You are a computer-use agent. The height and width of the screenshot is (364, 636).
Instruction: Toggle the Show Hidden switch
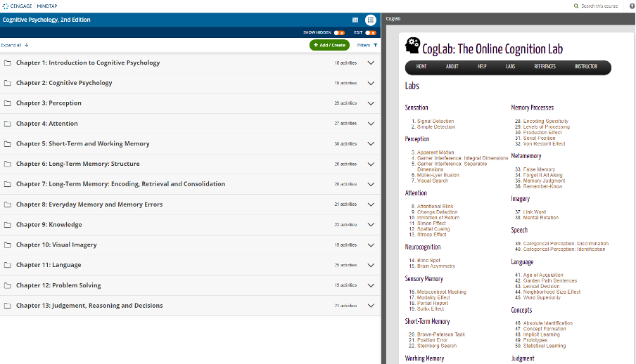click(x=339, y=33)
